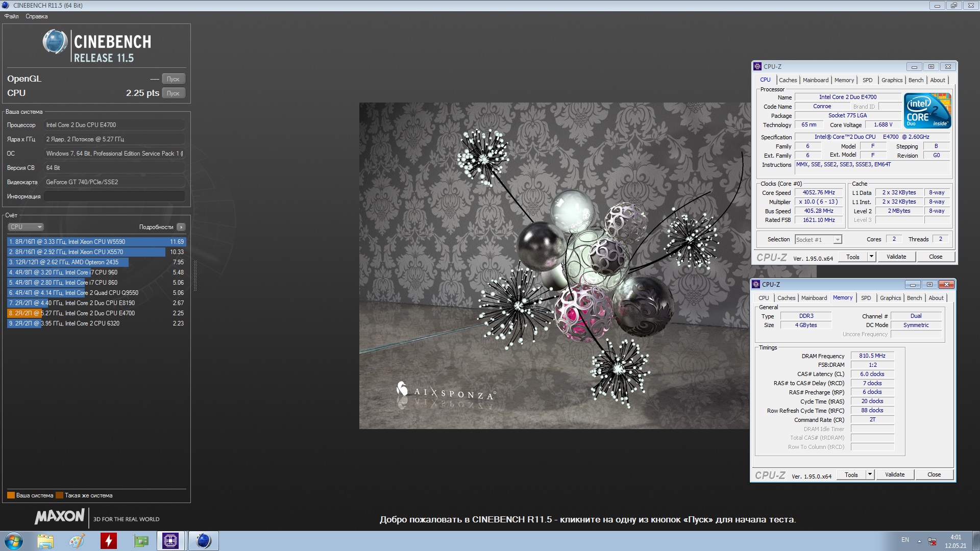Click Validate in upper CPU-Z window

click(896, 257)
